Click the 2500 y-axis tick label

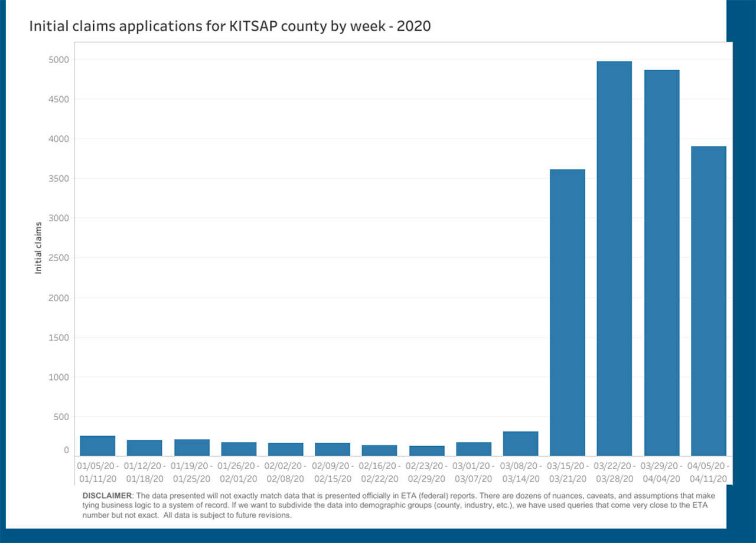pos(58,258)
